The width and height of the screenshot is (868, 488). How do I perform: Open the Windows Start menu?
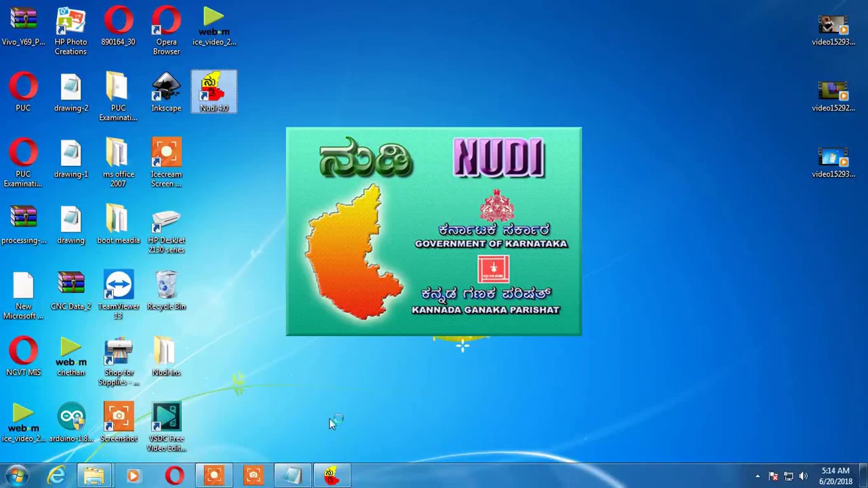click(16, 476)
